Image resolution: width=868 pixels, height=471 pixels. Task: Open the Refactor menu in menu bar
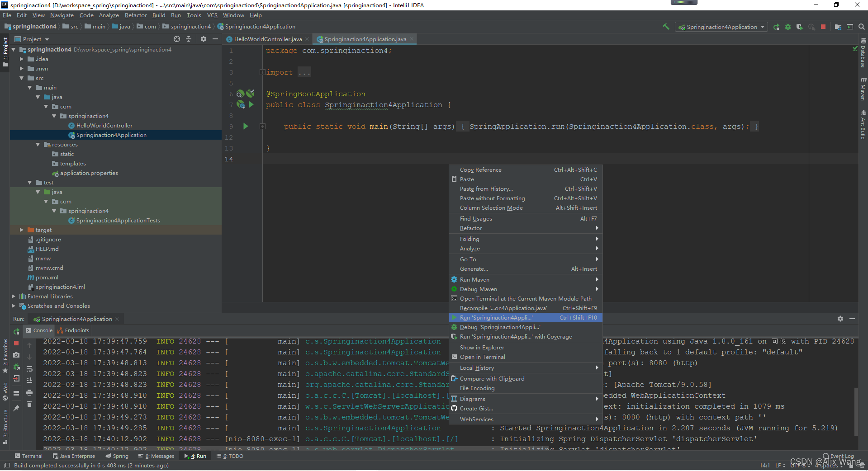click(136, 15)
